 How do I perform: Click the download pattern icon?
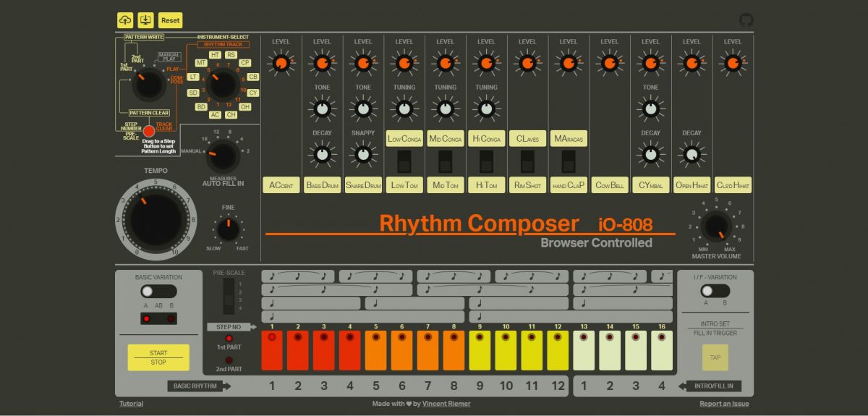pyautogui.click(x=145, y=20)
